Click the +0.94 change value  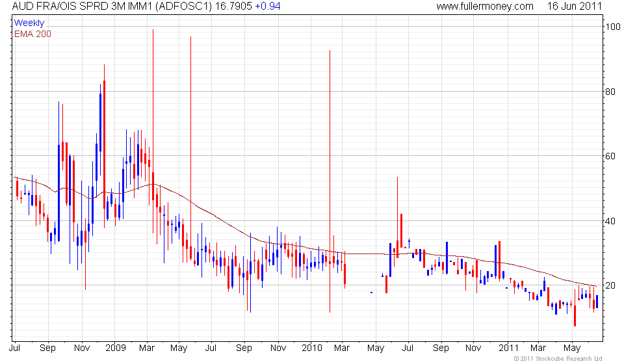tap(268, 6)
